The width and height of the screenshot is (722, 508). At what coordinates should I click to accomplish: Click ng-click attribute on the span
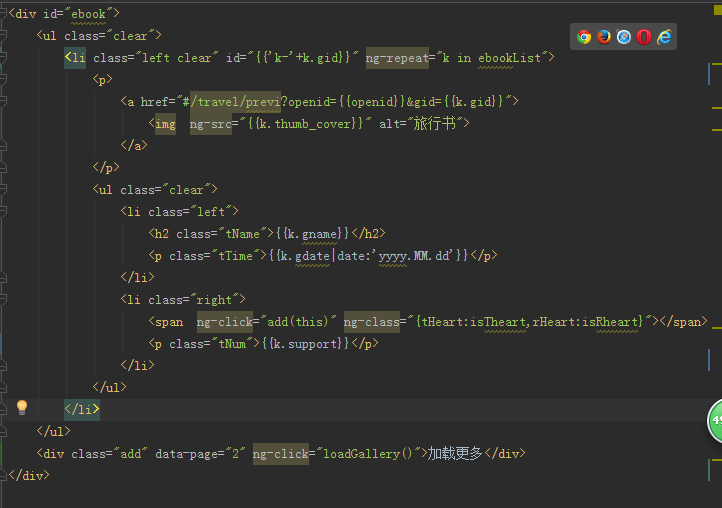point(225,322)
